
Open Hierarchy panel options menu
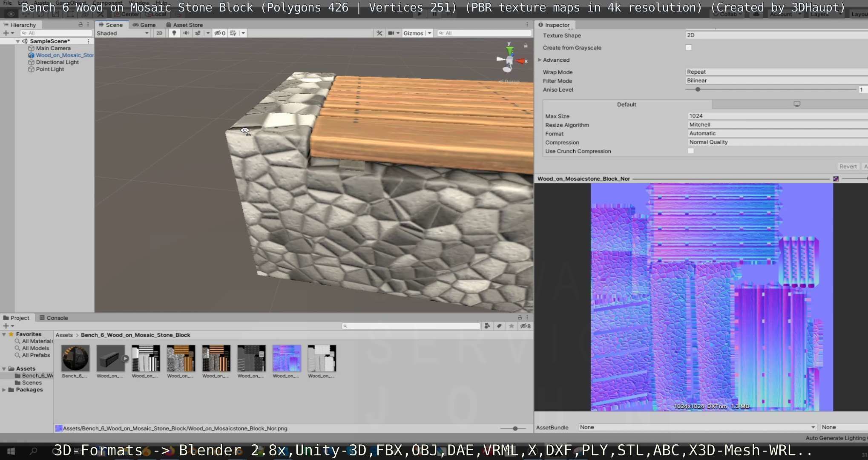point(88,25)
